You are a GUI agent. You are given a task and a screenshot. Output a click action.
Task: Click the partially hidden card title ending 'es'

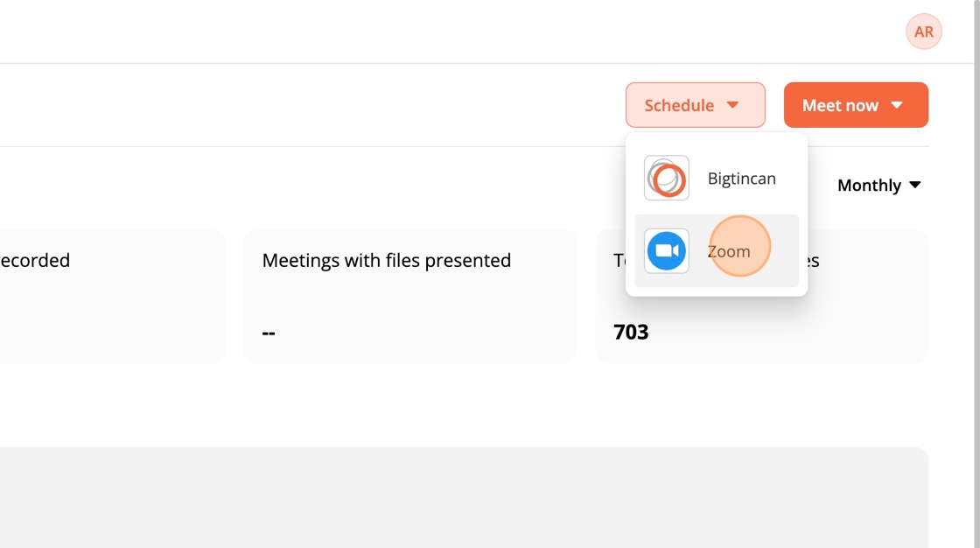(811, 260)
